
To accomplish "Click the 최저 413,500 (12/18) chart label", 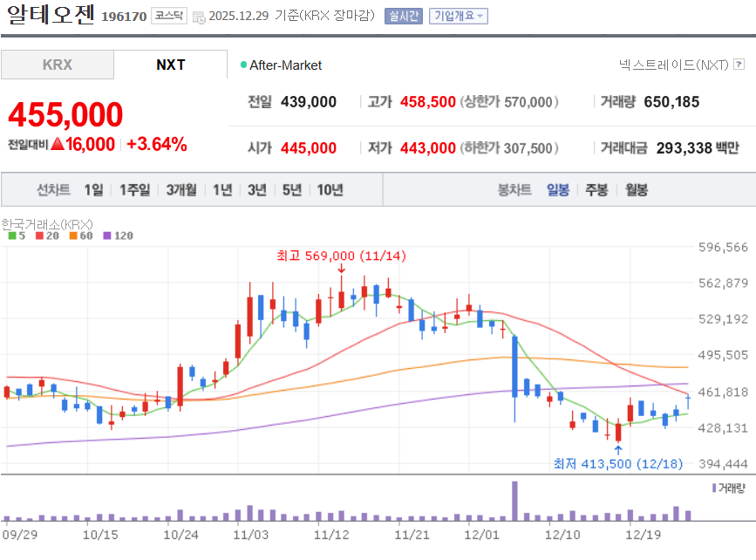I will click(618, 463).
